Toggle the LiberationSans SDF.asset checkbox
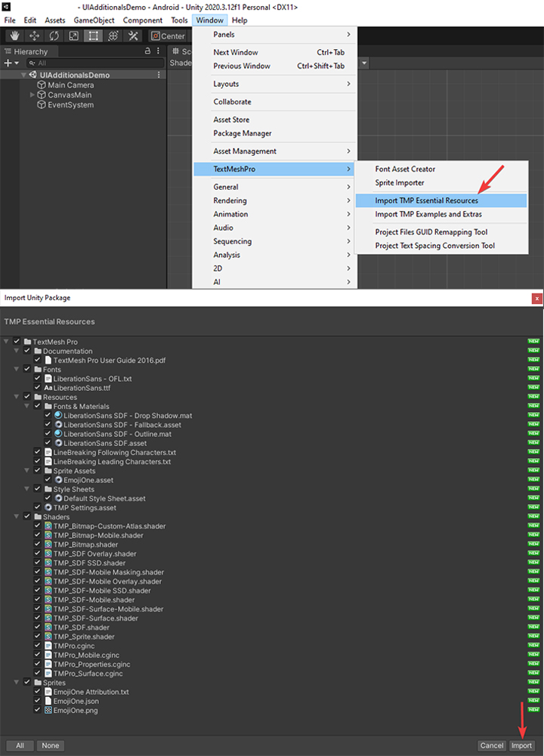This screenshot has width=544, height=756. coord(48,442)
